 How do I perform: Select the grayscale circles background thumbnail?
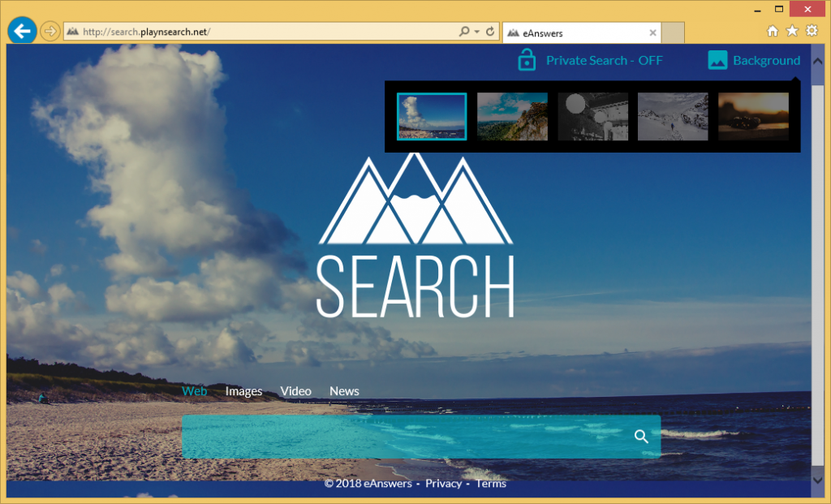pos(593,117)
